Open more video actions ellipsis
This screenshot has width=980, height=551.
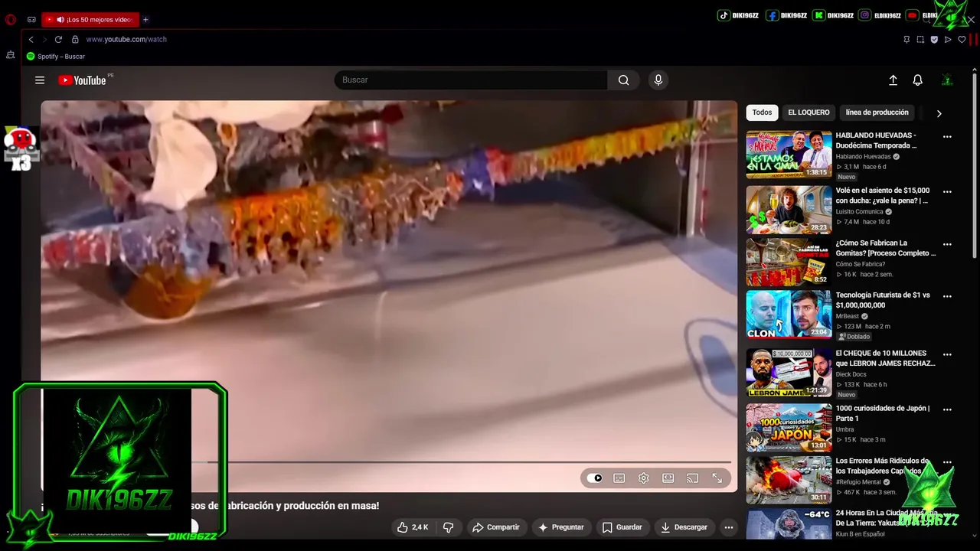(x=729, y=527)
